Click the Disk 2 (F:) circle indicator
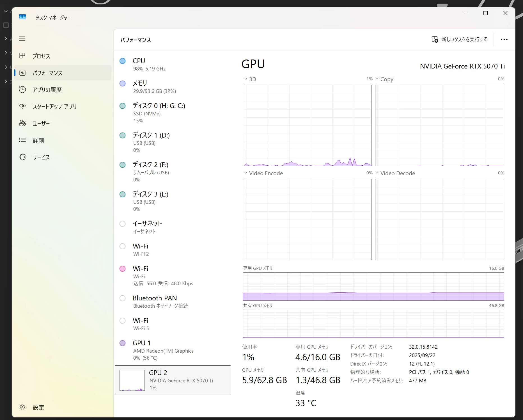 (x=123, y=165)
